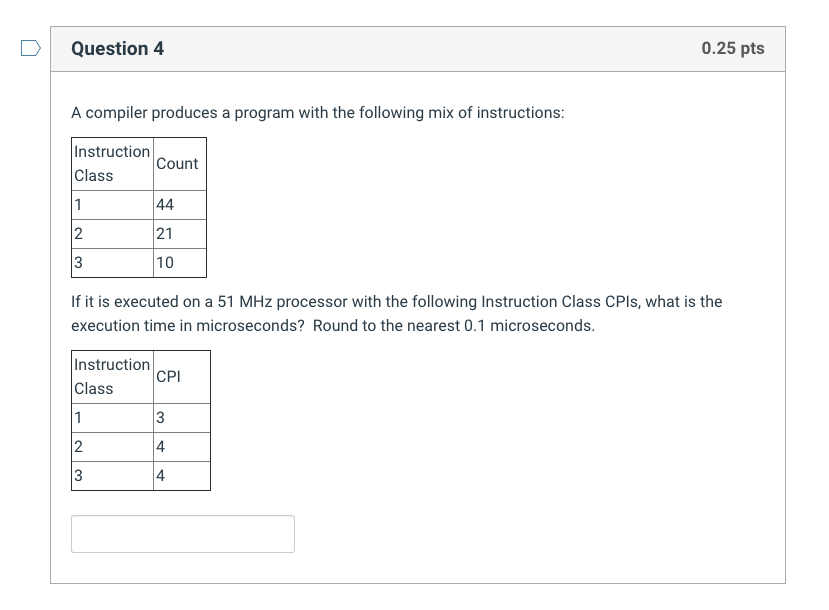This screenshot has height=610, width=829.
Task: Click the CPI value 3 for class 1
Action: click(182, 418)
